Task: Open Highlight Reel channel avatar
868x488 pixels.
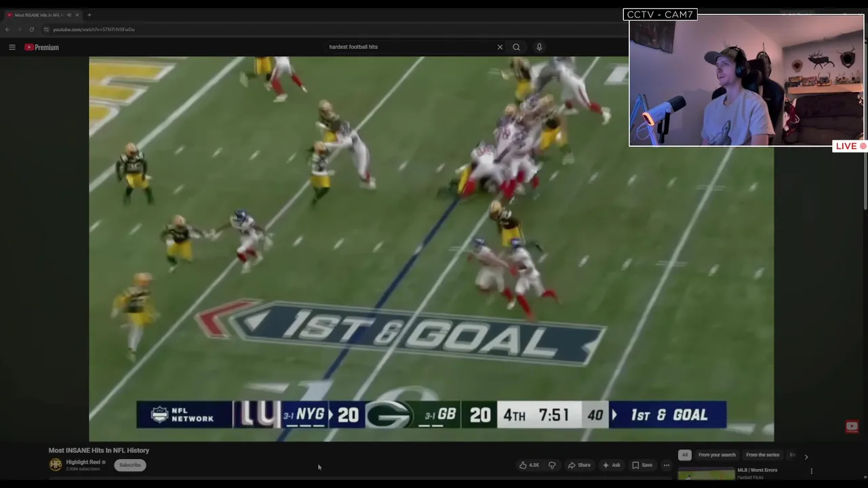Action: (56, 464)
